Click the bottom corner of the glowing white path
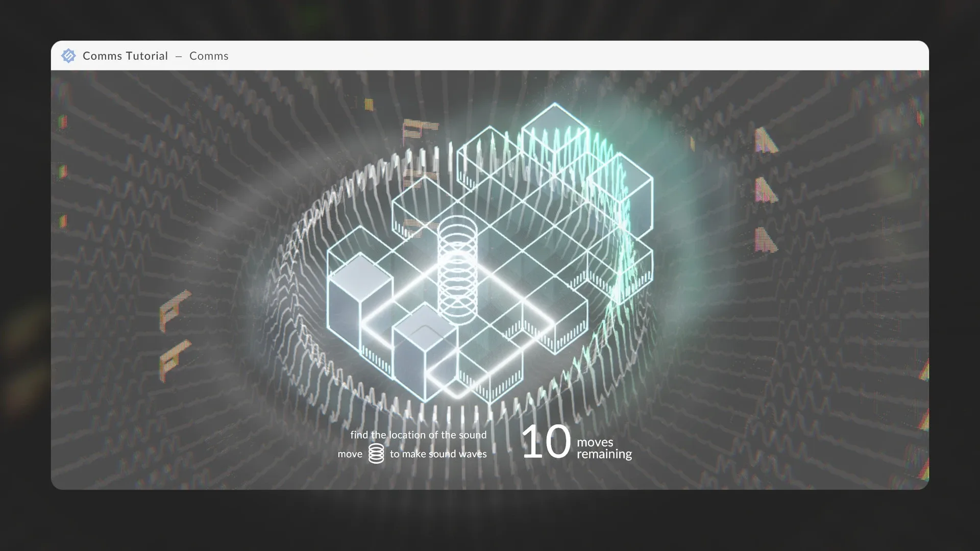The image size is (980, 551). (458, 396)
